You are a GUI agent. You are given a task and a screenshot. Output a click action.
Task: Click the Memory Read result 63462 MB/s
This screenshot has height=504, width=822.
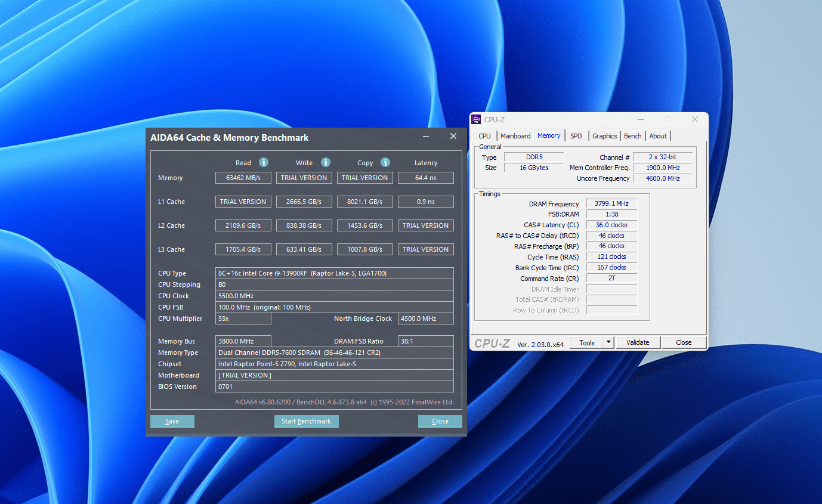coord(243,178)
